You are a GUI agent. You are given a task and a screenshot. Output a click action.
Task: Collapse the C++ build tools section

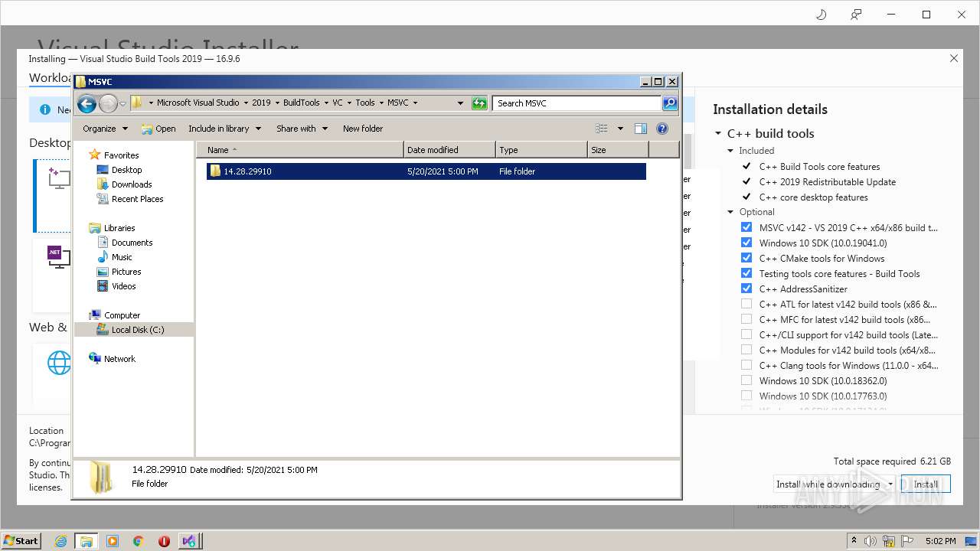[718, 133]
